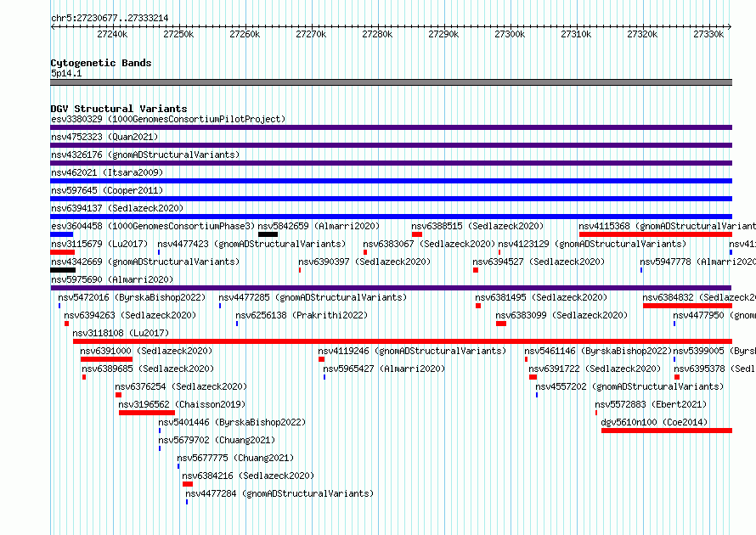The image size is (756, 535).
Task: Click the 27250k ruler position mark
Action: click(x=178, y=34)
